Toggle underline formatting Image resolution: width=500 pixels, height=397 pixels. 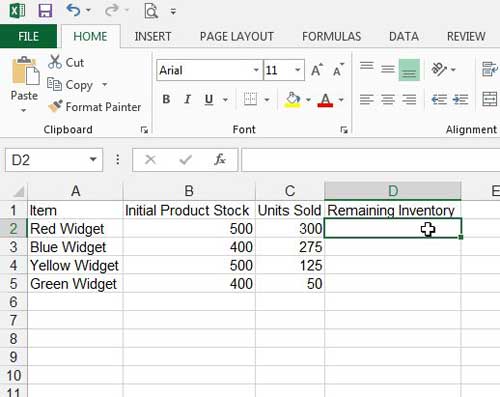coord(209,99)
